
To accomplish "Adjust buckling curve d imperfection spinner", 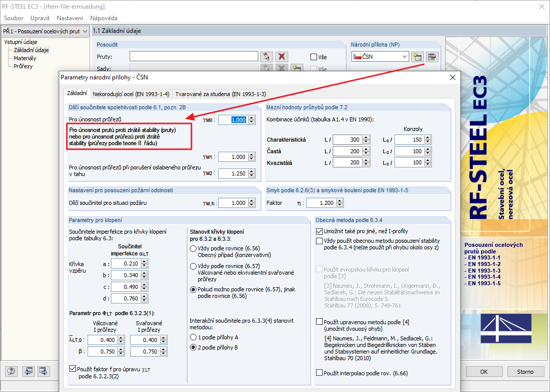I will [x=144, y=298].
